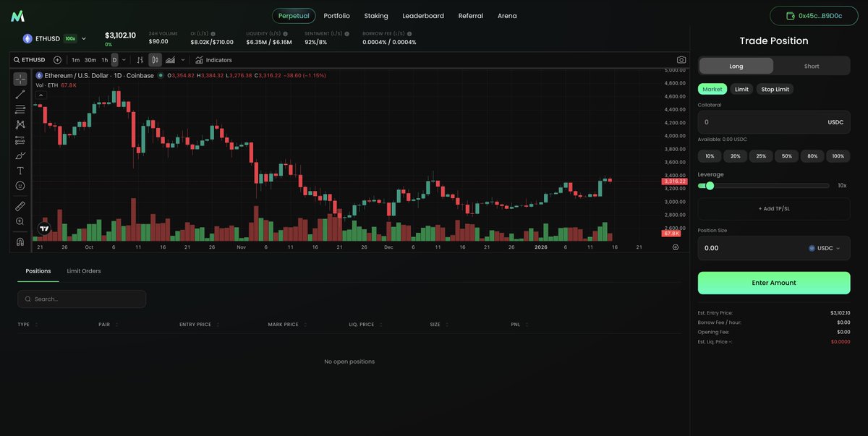Open the Arena page
This screenshot has height=436, width=868.
pyautogui.click(x=507, y=16)
